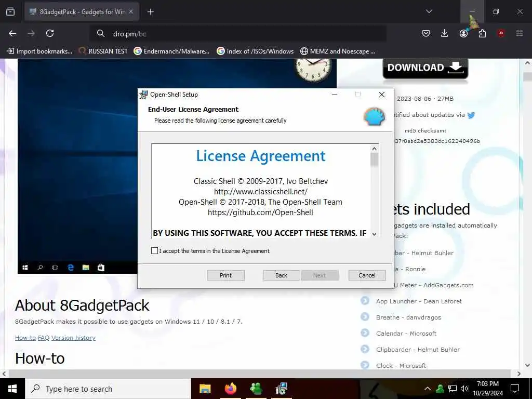Click the Open-Shell Setup title bar icon

pos(144,95)
